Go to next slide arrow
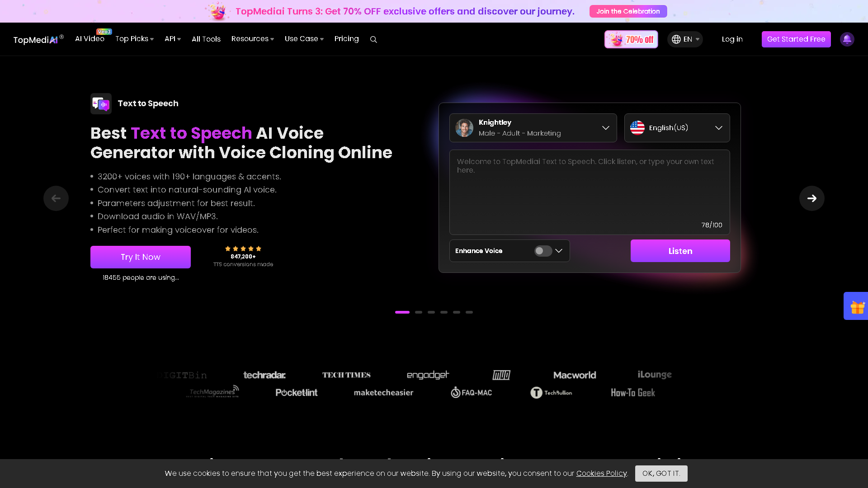The height and width of the screenshot is (488, 868). point(811,198)
